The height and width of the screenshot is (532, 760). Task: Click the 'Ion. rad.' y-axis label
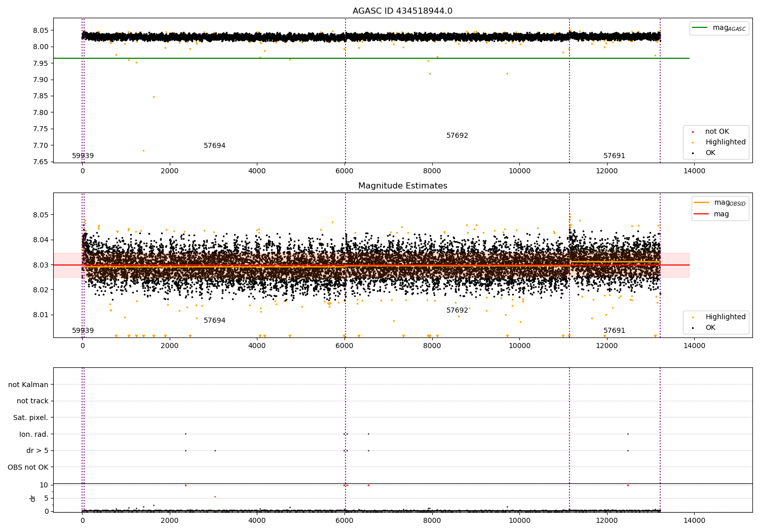tap(34, 434)
